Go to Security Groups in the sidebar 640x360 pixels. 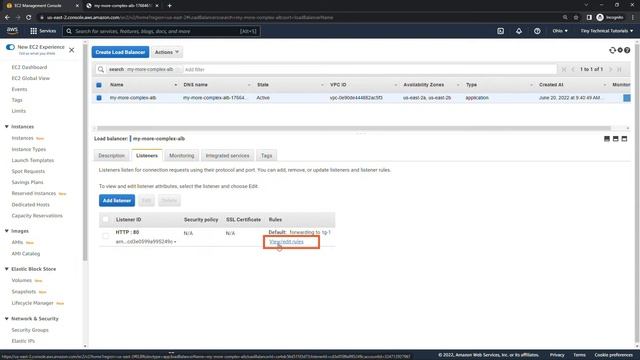point(30,330)
